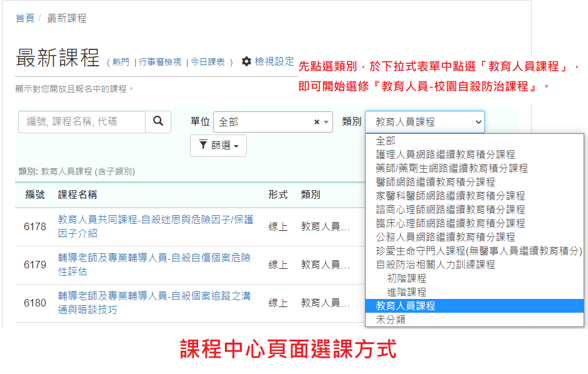This screenshot has height=374, width=588.
Task: Select 全部 in the category list
Action: [386, 141]
